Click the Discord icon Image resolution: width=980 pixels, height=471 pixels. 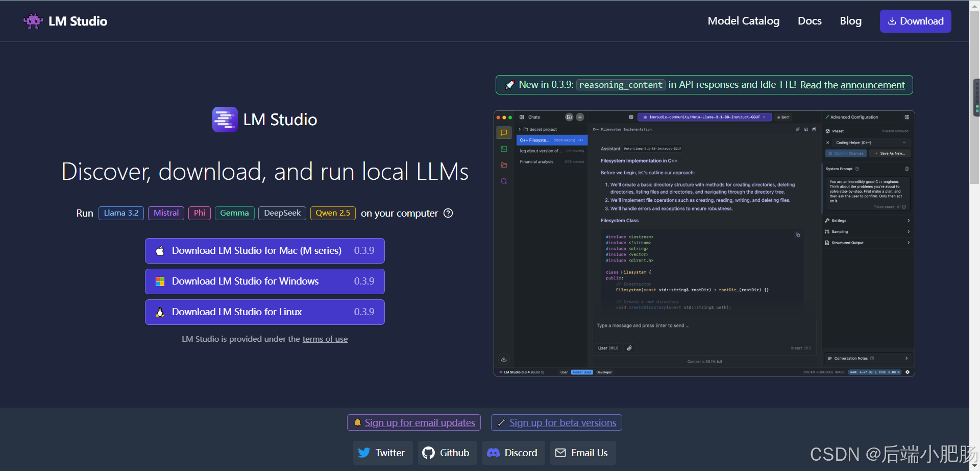click(x=493, y=453)
